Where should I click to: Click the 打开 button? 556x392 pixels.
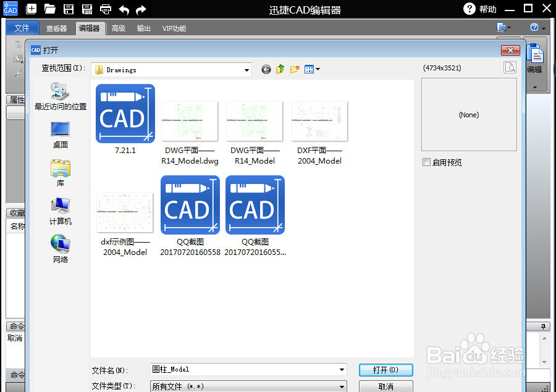coord(385,369)
